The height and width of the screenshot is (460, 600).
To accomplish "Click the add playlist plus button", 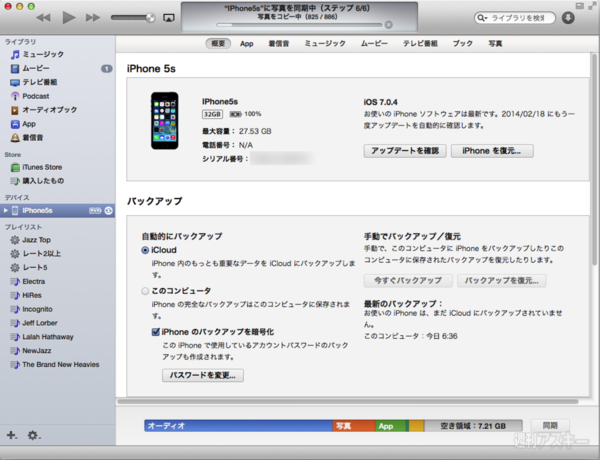I will (12, 435).
